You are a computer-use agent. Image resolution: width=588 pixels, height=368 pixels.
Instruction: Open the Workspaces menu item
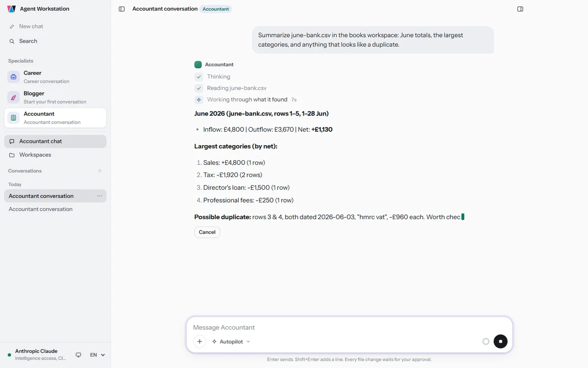pos(55,155)
